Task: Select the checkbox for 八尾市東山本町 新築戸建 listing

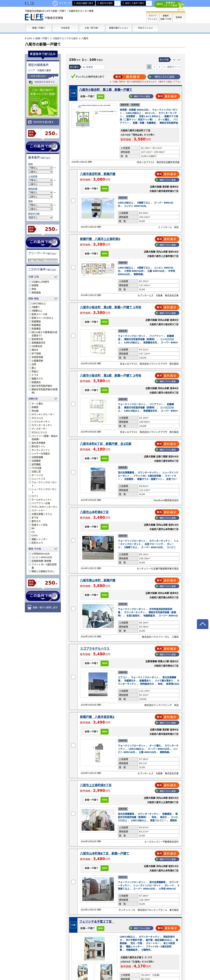Action: coord(73,609)
